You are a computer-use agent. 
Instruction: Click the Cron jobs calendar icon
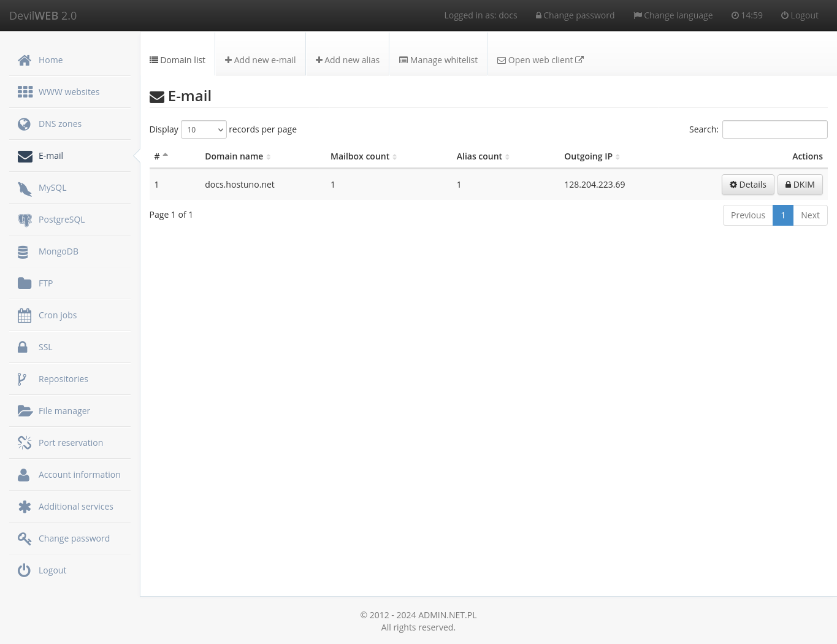click(x=25, y=315)
